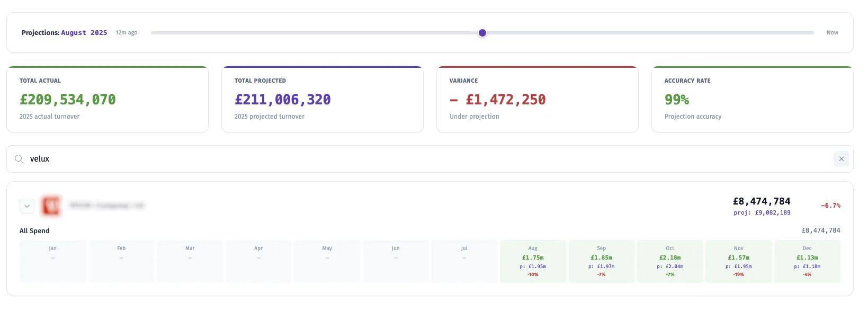Select the Aug monthly spend cell
This screenshot has width=868, height=311.
(x=533, y=261)
